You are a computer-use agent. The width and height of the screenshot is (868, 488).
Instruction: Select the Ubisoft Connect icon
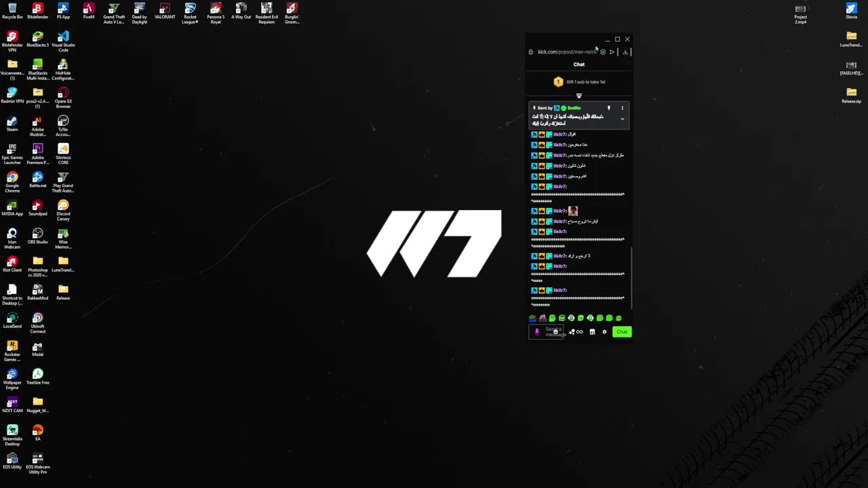37,323
